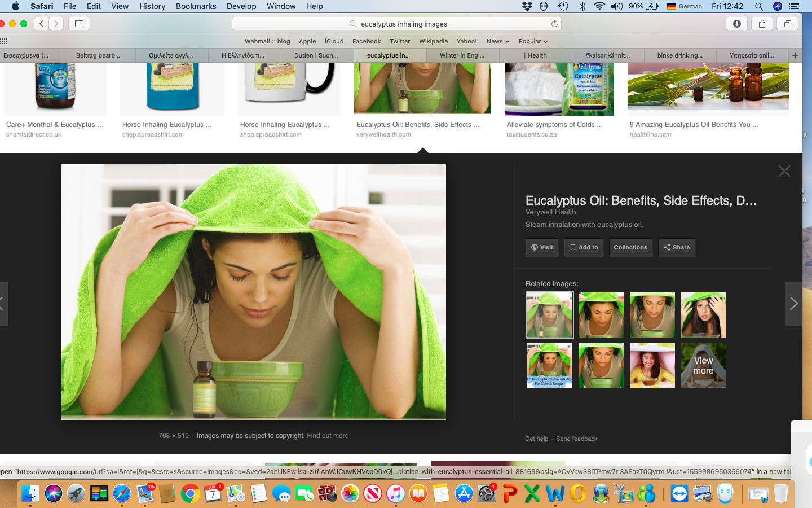
Task: Click the Visit button
Action: tap(542, 247)
